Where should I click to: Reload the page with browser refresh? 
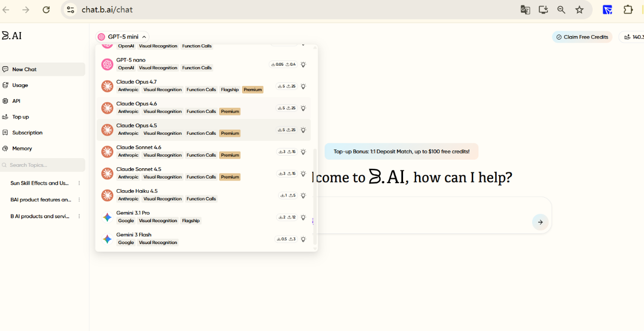46,10
